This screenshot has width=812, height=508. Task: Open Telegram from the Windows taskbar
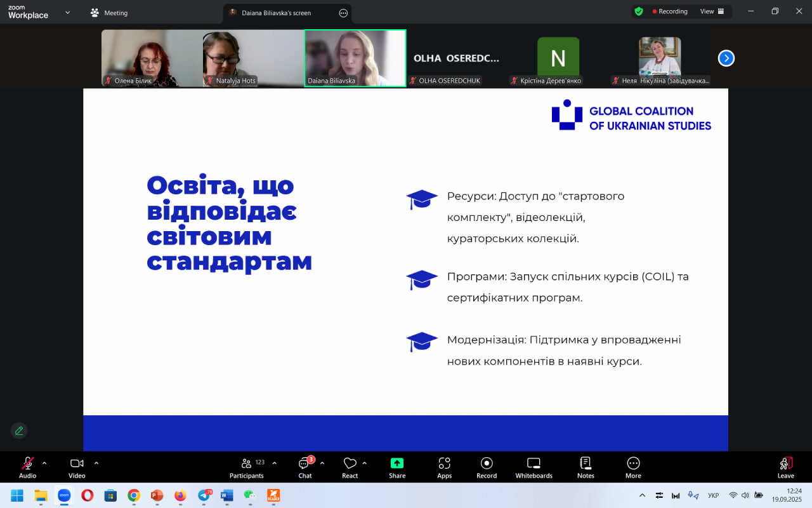pos(204,495)
